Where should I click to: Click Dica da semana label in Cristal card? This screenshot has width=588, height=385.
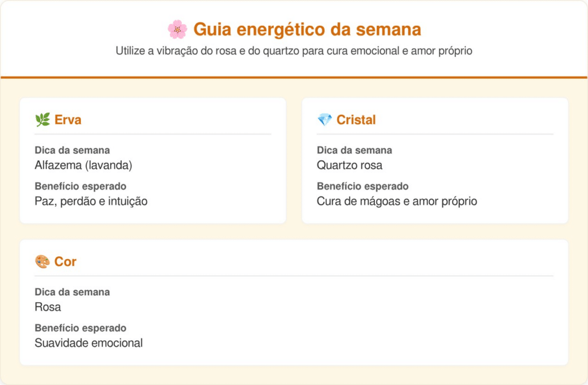point(354,151)
